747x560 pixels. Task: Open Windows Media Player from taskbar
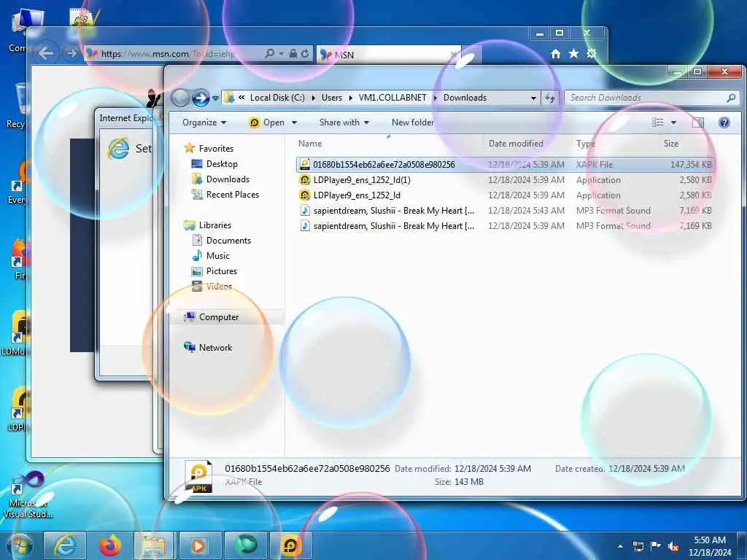(x=201, y=545)
